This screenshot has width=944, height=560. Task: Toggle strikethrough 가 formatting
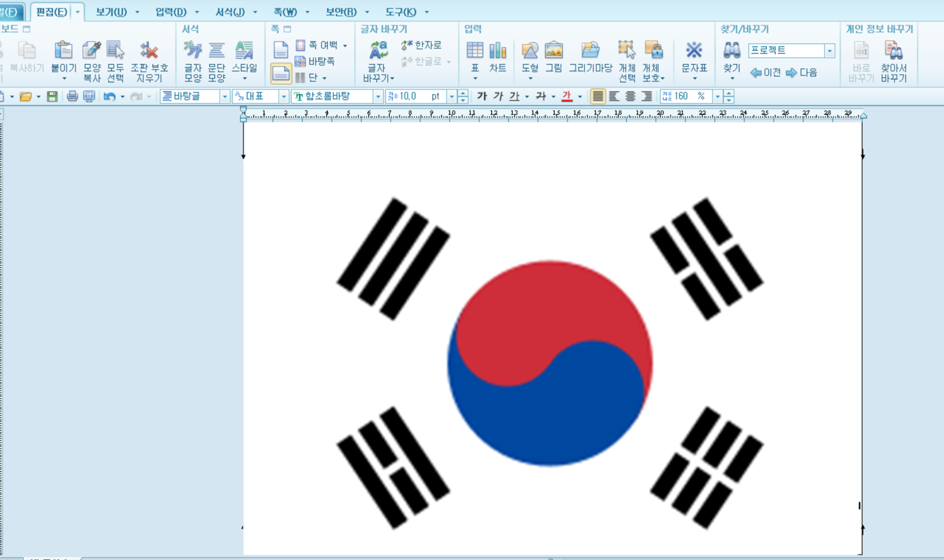[x=541, y=96]
